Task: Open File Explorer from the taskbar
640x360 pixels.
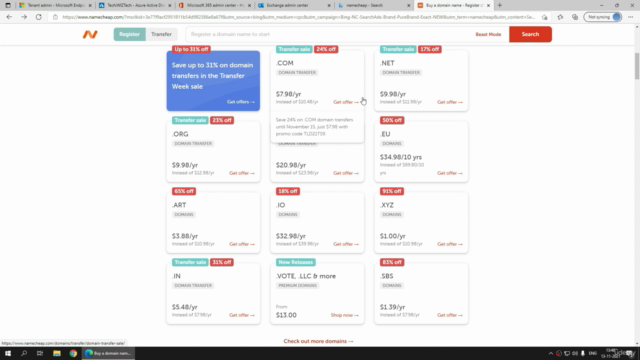Action: (x=57, y=353)
